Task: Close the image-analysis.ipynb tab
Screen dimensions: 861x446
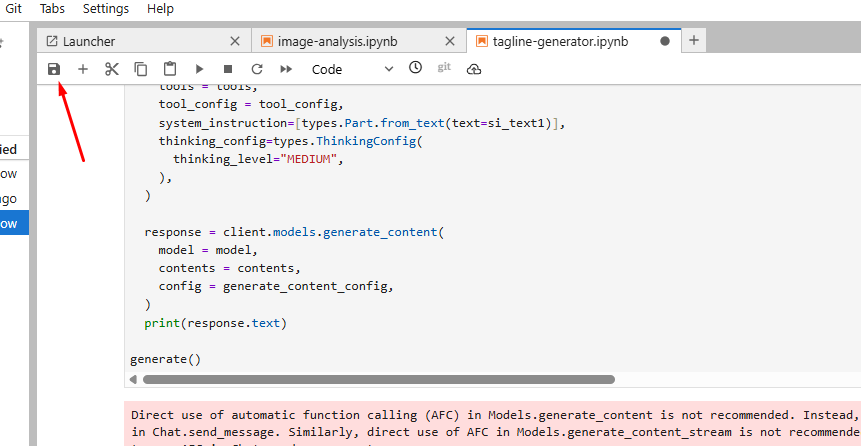Action: click(450, 41)
